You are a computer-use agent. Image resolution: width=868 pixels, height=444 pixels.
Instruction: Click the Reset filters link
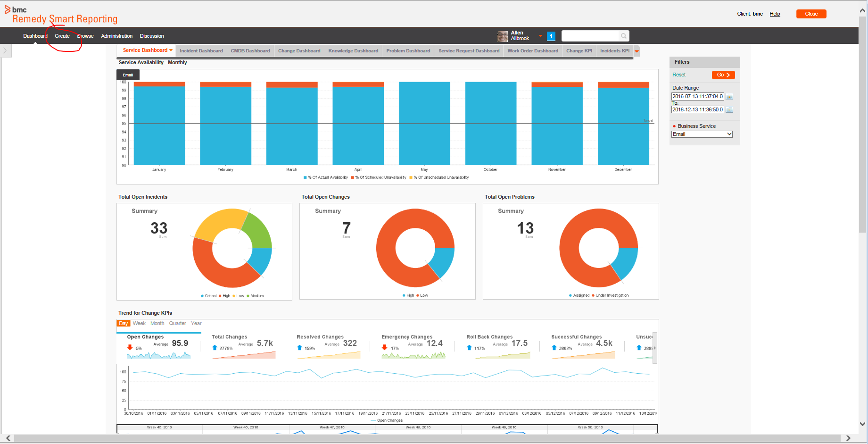(x=679, y=75)
